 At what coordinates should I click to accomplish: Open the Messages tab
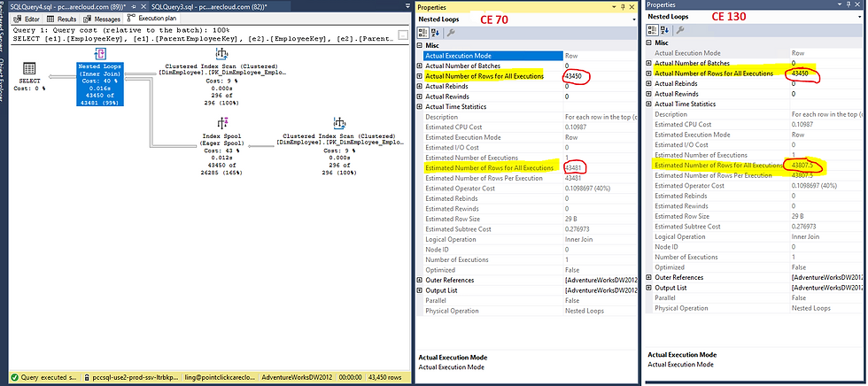tap(103, 19)
